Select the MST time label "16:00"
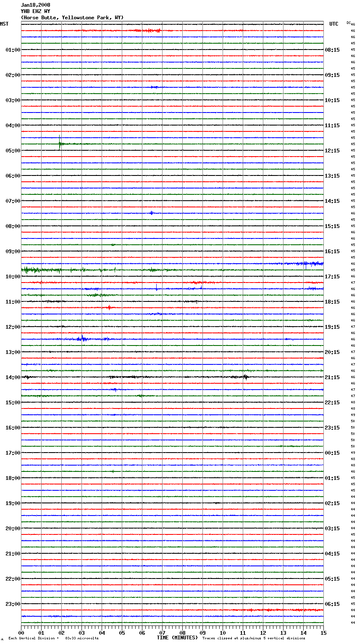The height and width of the screenshot is (644, 357). (x=13, y=428)
